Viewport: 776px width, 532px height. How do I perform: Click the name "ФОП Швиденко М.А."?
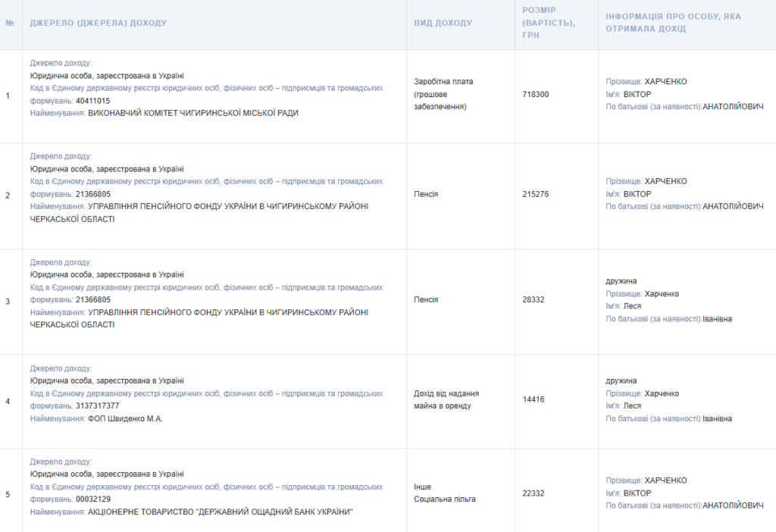(125, 419)
